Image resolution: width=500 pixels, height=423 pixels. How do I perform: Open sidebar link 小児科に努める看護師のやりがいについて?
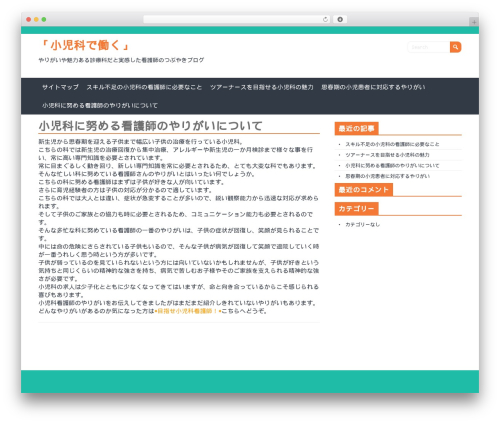(392, 166)
